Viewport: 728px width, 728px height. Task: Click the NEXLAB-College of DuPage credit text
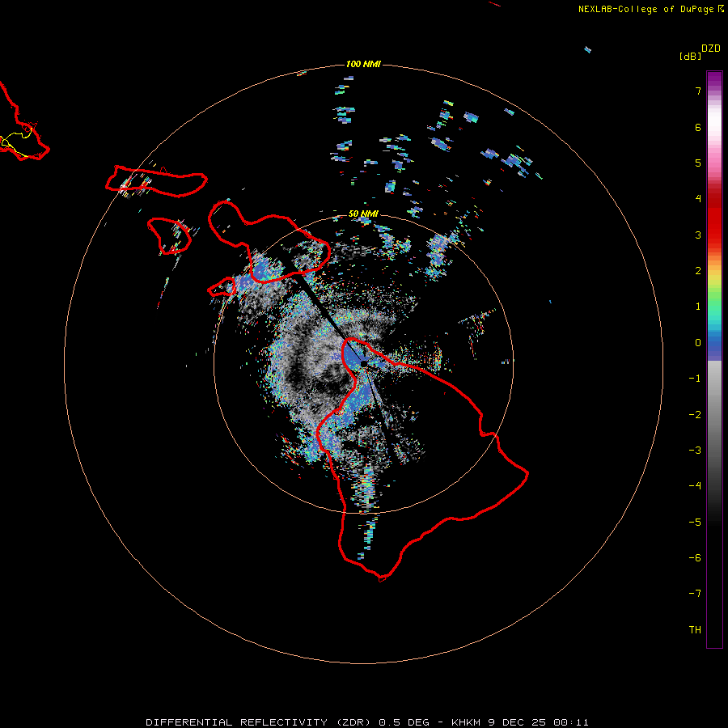pyautogui.click(x=645, y=9)
